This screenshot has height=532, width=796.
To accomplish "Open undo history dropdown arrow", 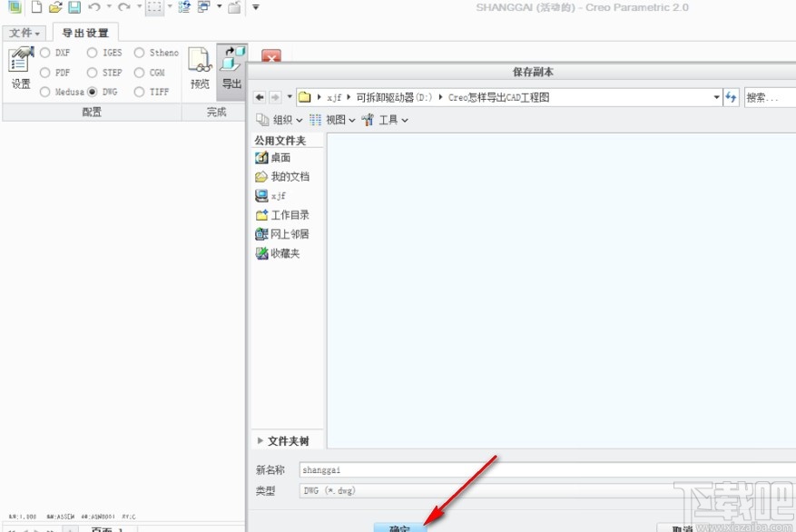I will click(x=109, y=6).
